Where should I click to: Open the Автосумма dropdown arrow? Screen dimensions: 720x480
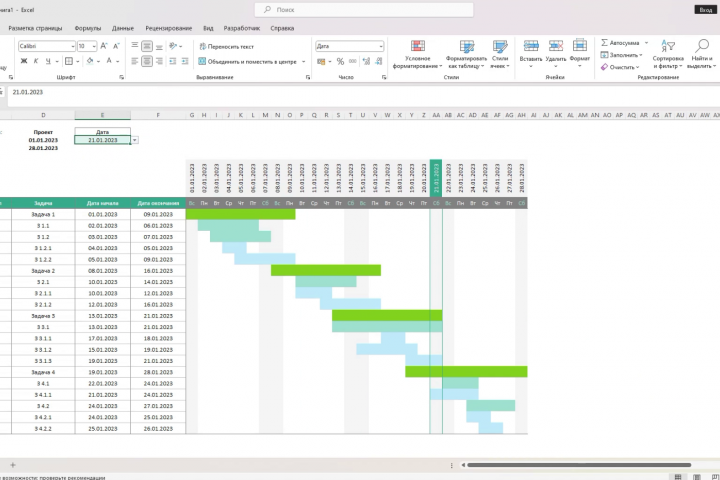click(646, 43)
